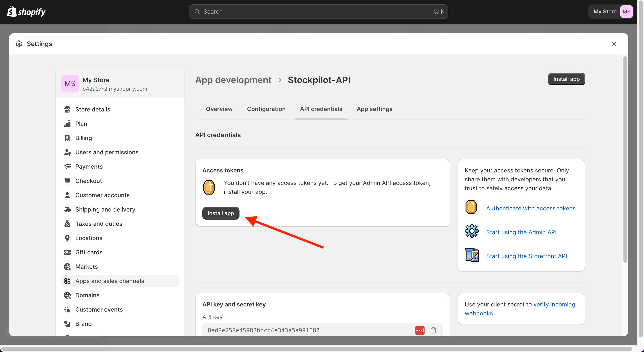Click the coin icon beside Authenticate link
The image size is (644, 352).
pyautogui.click(x=471, y=207)
